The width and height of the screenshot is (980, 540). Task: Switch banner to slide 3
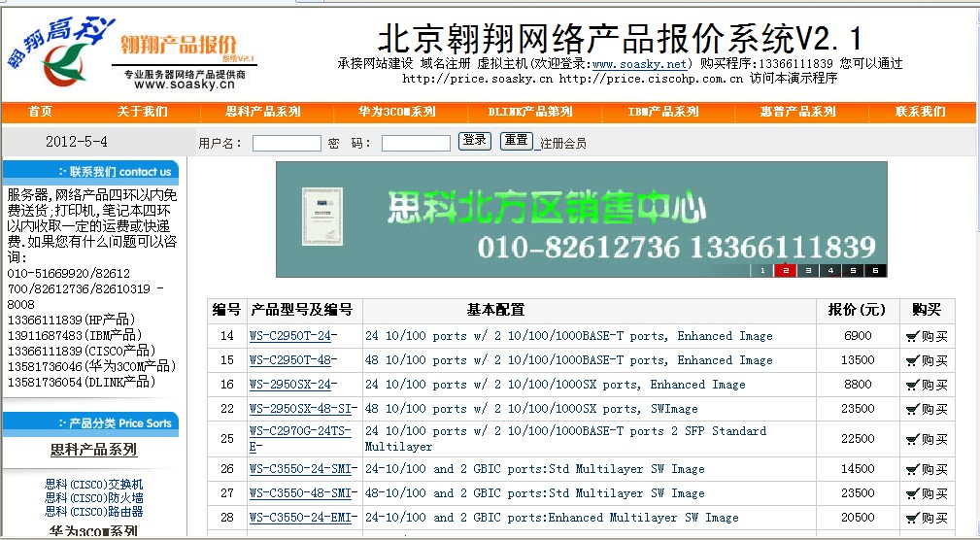(x=807, y=271)
